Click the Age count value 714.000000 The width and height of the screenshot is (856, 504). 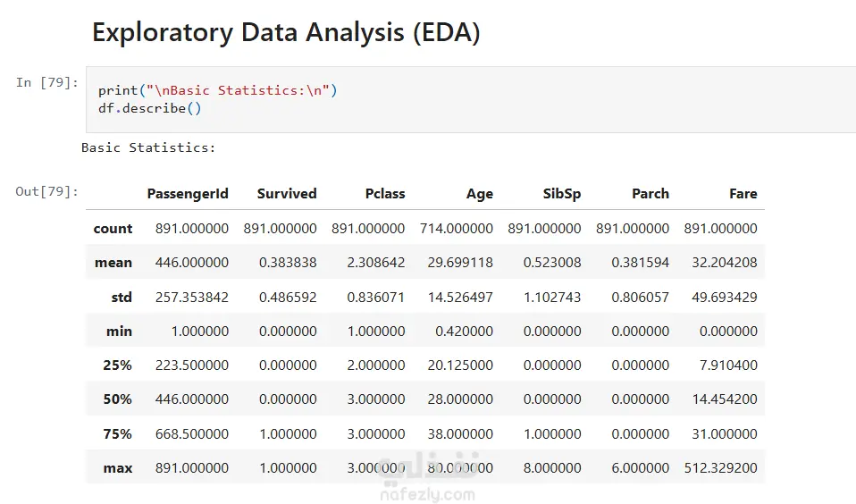457,229
